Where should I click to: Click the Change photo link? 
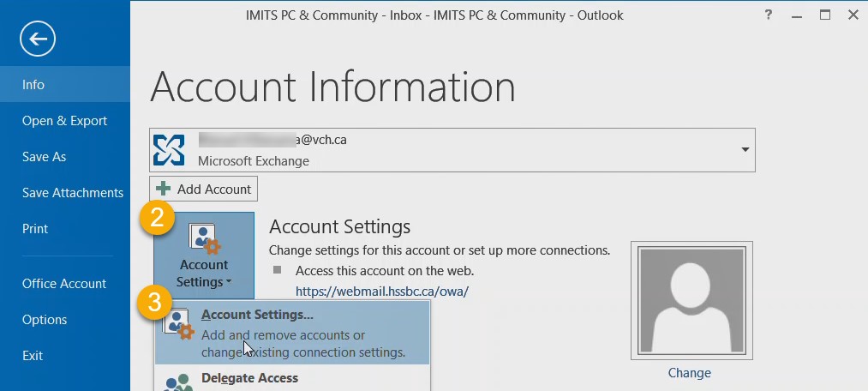point(689,373)
